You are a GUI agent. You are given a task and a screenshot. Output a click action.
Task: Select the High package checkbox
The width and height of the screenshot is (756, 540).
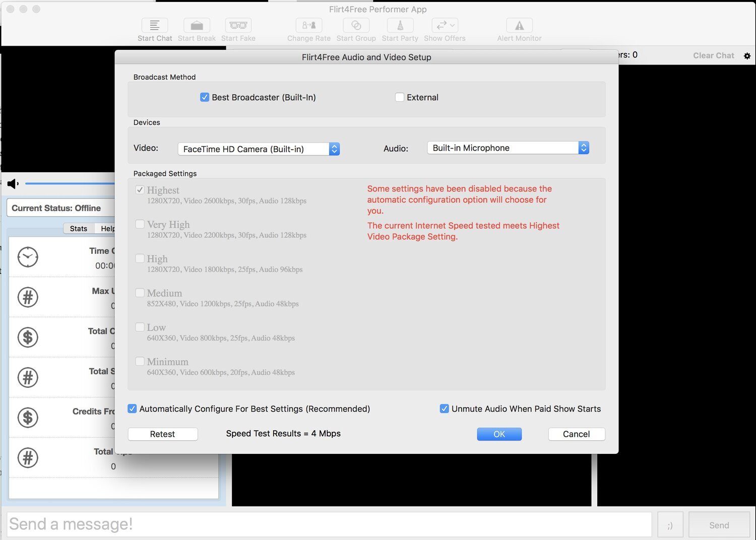pyautogui.click(x=140, y=258)
